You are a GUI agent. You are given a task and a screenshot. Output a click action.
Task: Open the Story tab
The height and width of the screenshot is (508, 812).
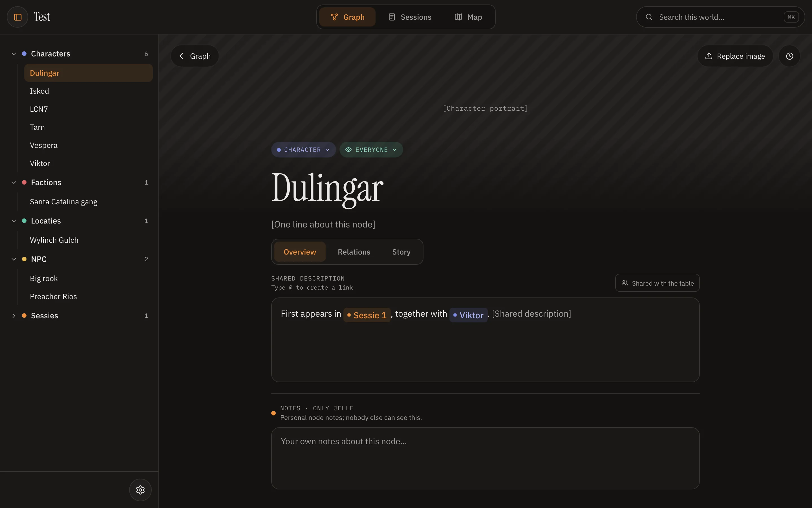401,252
